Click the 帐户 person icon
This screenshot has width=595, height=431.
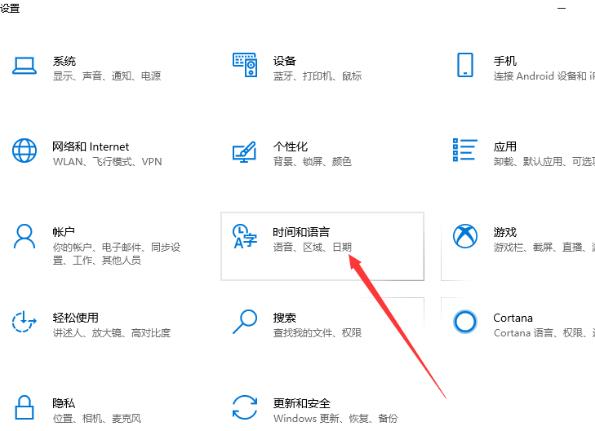click(x=24, y=236)
